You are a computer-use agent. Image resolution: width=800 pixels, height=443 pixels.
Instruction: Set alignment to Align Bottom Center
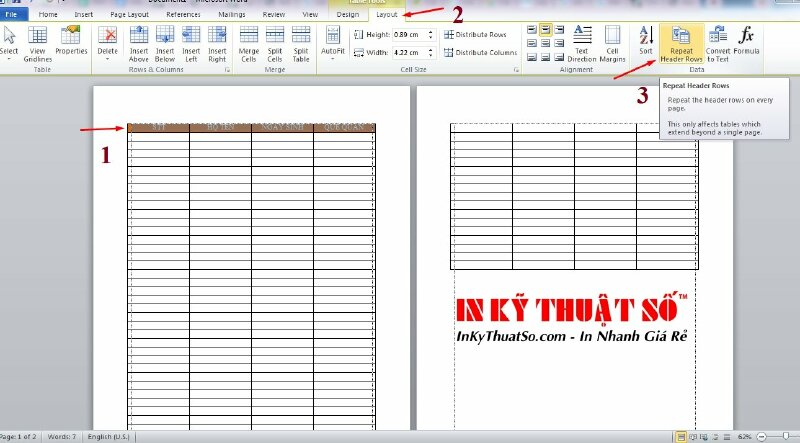tap(545, 57)
